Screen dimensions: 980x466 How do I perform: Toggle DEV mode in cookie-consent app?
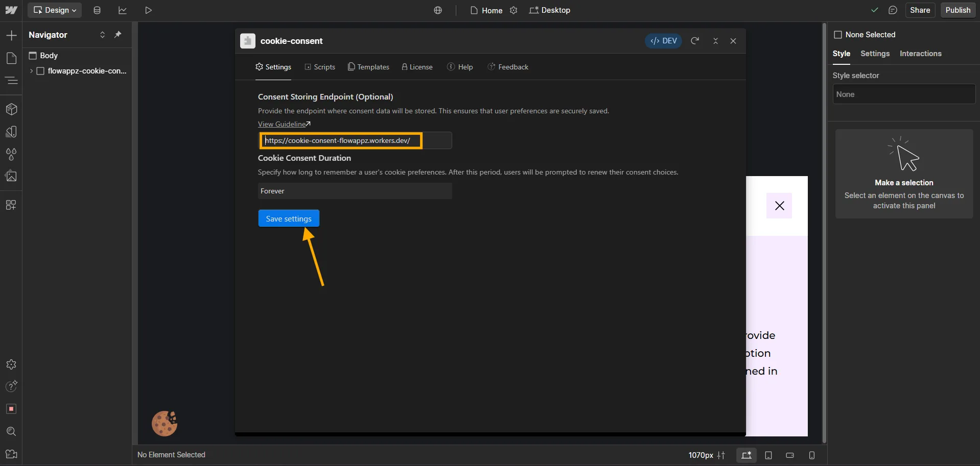coord(663,41)
